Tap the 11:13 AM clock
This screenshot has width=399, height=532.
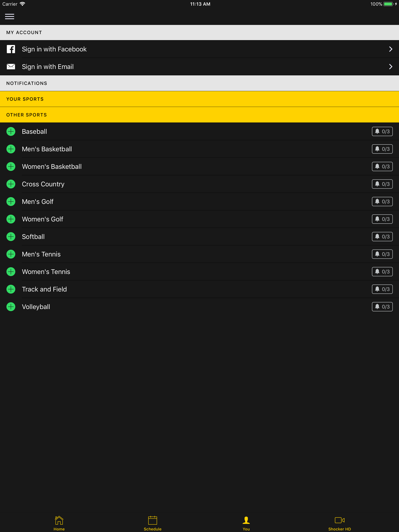(x=200, y=4)
